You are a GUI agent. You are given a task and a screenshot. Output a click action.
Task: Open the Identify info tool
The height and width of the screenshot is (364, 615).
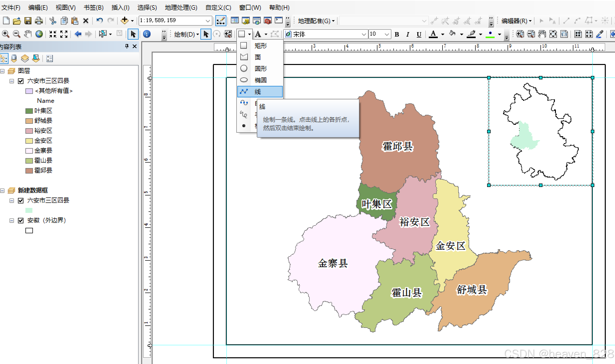click(x=147, y=34)
